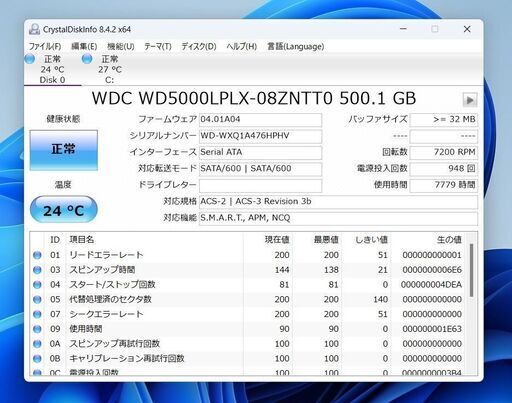This screenshot has height=403, width=512.
Task: Click threshold value 140 in row 05
Action: pos(380,300)
